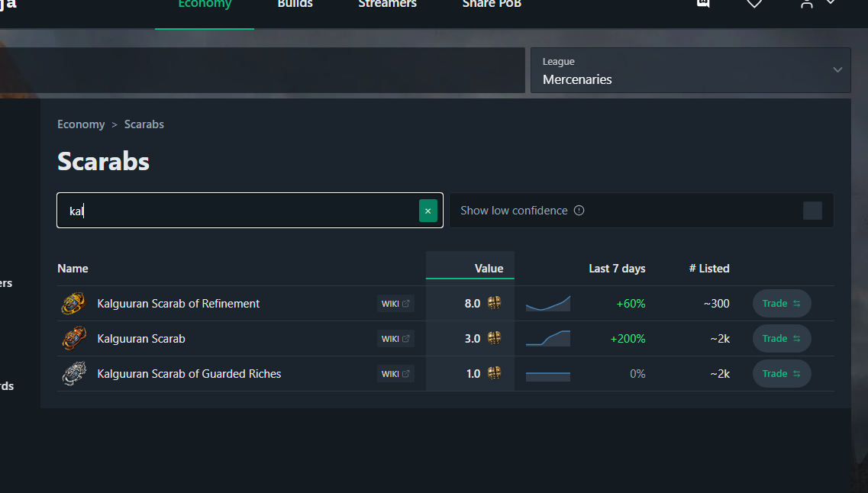Click the 0% change value
This screenshot has height=493, width=868.
[x=637, y=373]
